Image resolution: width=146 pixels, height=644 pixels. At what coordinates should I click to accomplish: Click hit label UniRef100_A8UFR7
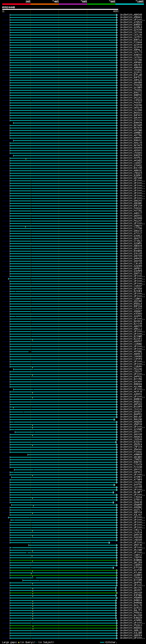tap(131, 342)
